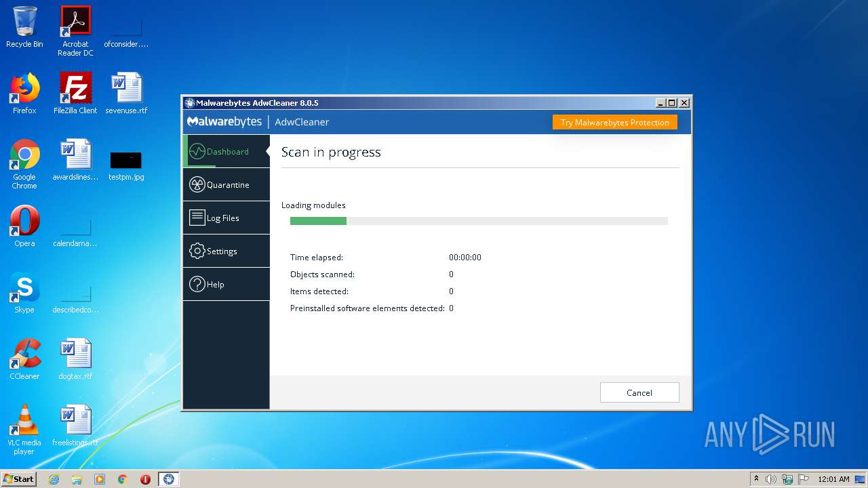This screenshot has width=868, height=488.
Task: Select the Opera desktop shortcut
Action: click(x=24, y=226)
